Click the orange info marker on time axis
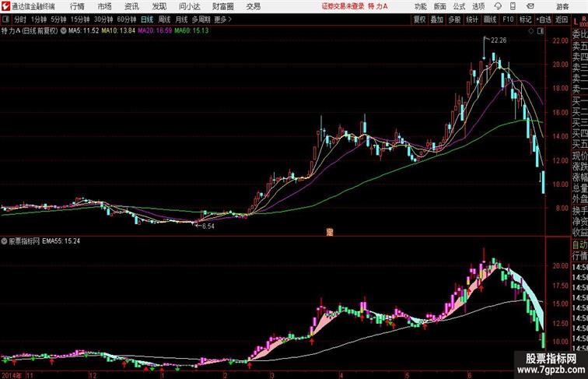Viewport: 588px width, 379px height. pyautogui.click(x=330, y=232)
